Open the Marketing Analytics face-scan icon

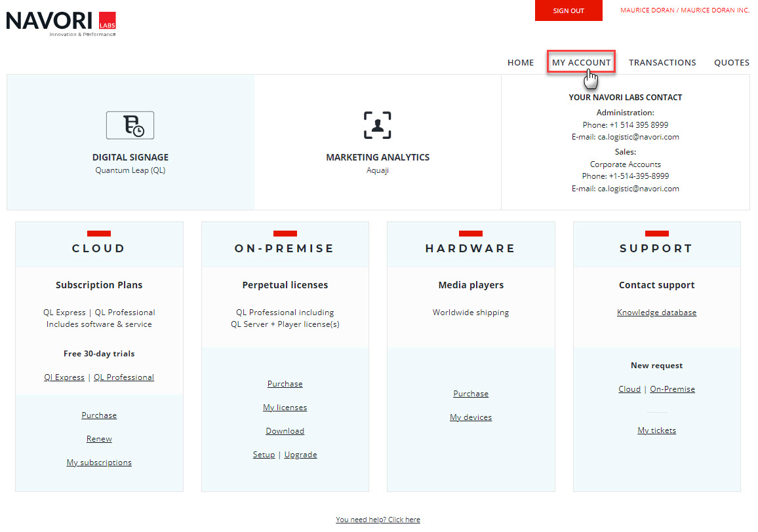point(378,125)
